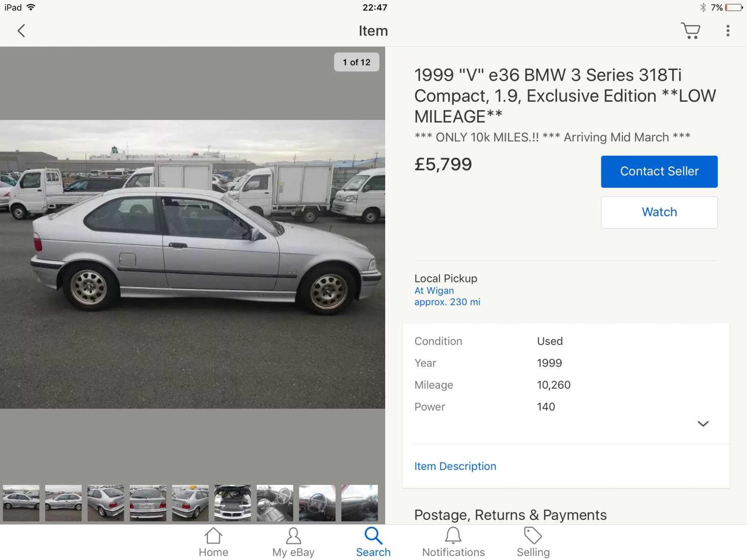Open the Item Description link
This screenshot has height=560, width=747.
455,466
